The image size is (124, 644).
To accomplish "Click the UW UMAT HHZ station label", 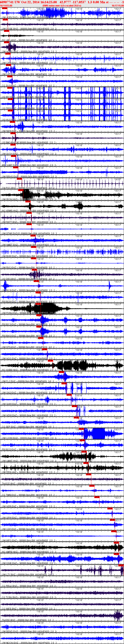I will [x=29, y=461].
